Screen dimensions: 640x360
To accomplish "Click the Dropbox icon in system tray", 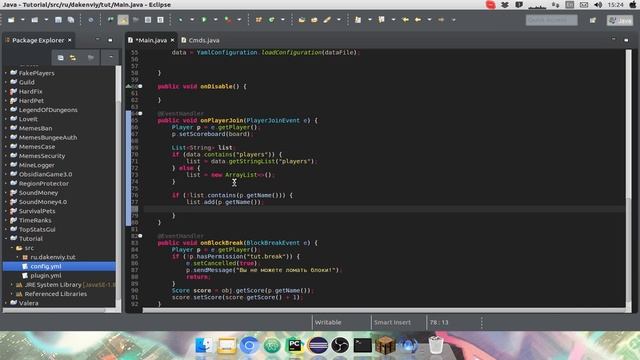I will pos(505,5).
